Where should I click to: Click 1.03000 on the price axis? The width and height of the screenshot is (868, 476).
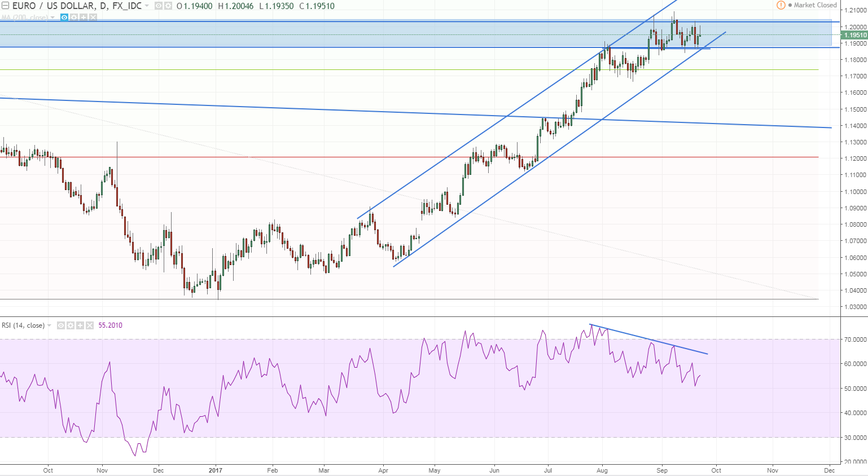(x=855, y=307)
